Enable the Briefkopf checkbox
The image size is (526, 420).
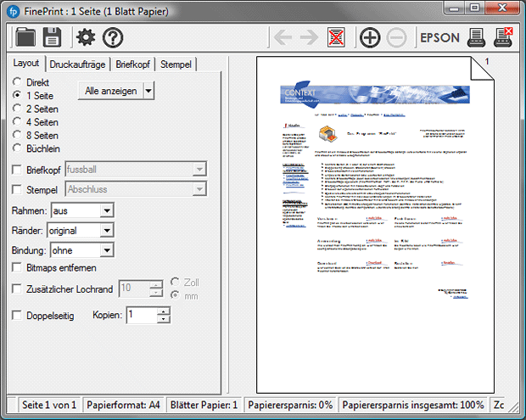(16, 170)
